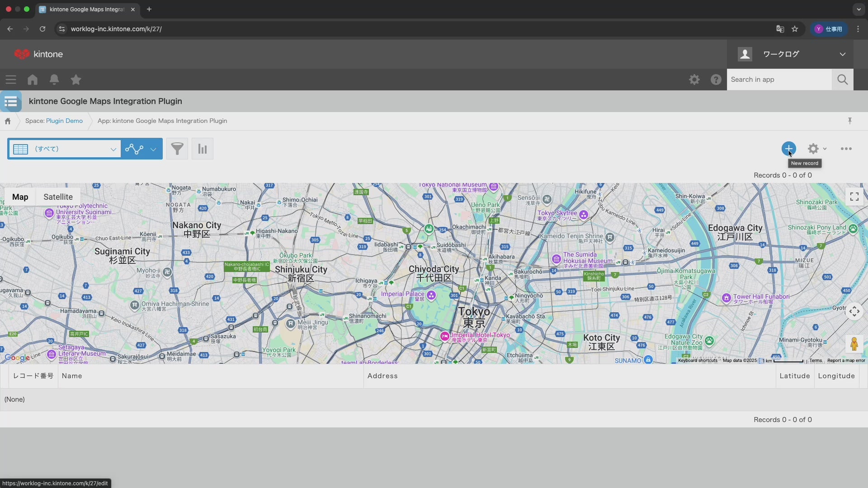Screen dimensions: 868x488
Task: Toggle fullscreen map view
Action: click(854, 197)
